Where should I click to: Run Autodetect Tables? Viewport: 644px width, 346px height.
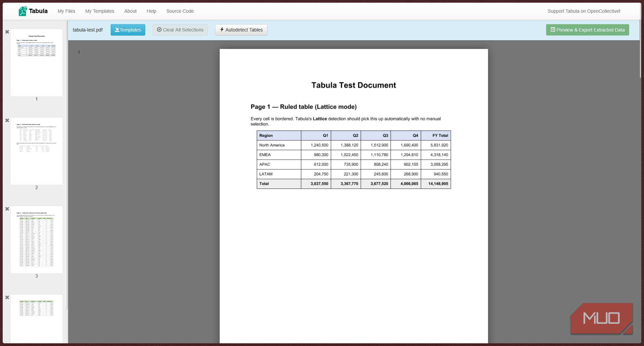coord(241,30)
